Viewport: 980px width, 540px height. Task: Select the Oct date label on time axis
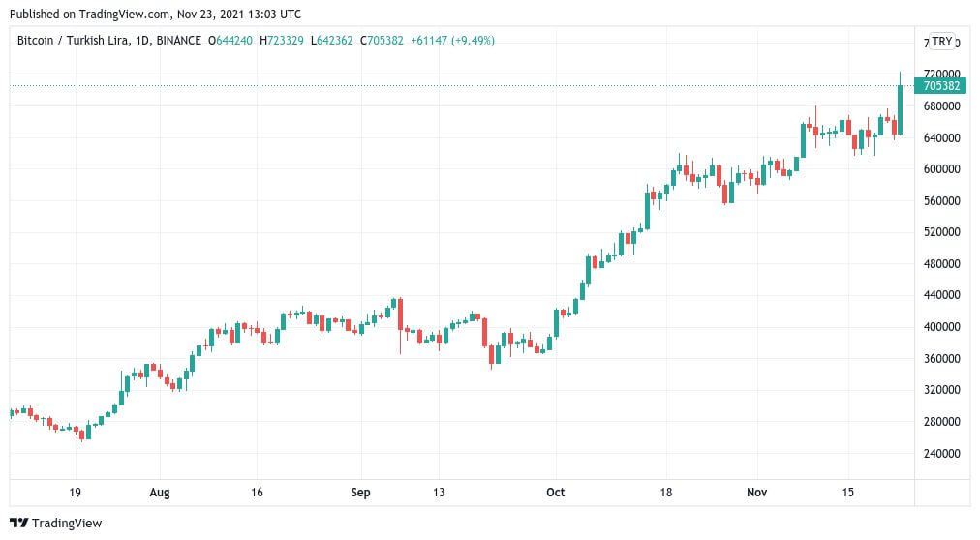pyautogui.click(x=555, y=493)
